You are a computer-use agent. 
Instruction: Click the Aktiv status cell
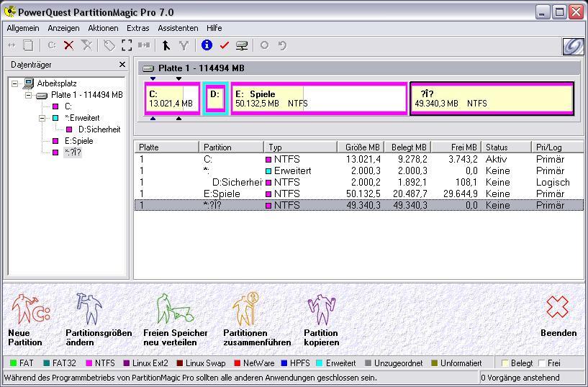point(496,159)
